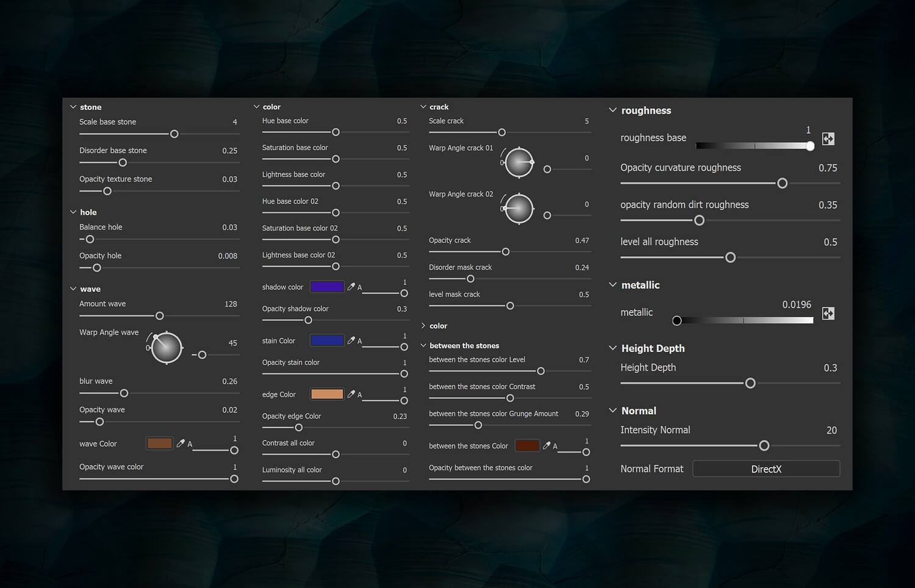Open the shadow color purple swatch
Image resolution: width=915 pixels, height=588 pixels.
click(327, 287)
